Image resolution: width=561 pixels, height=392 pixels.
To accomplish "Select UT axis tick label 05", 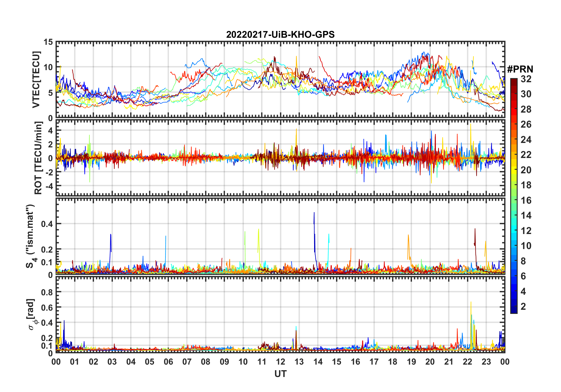I will (x=150, y=362).
